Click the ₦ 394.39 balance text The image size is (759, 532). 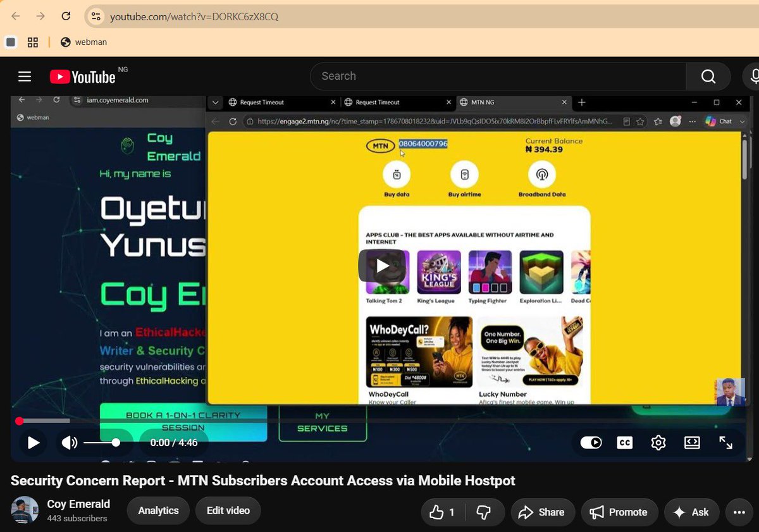(x=544, y=150)
